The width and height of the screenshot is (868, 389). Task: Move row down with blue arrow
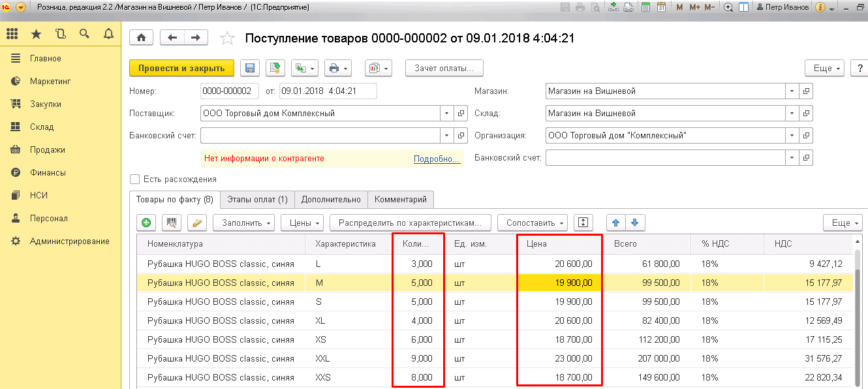tap(634, 223)
